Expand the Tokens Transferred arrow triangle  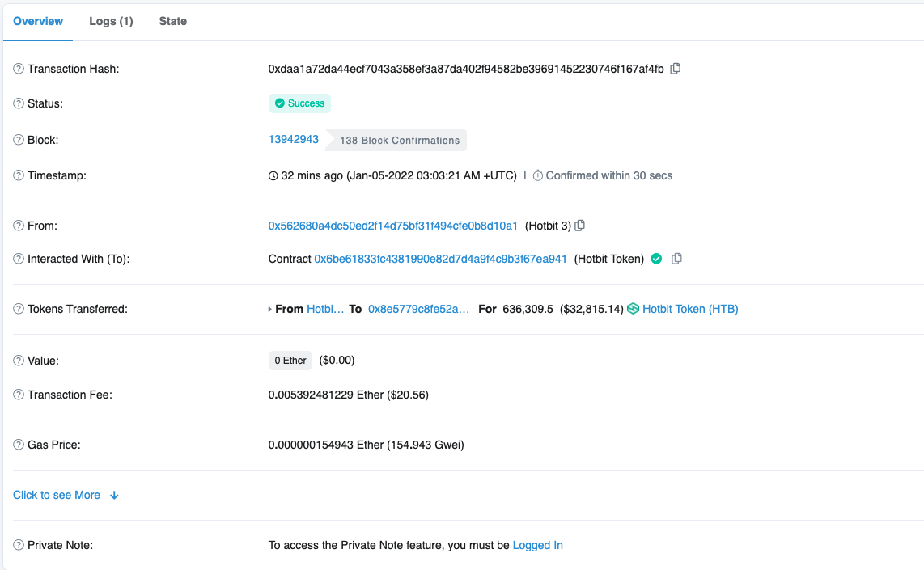tap(271, 310)
